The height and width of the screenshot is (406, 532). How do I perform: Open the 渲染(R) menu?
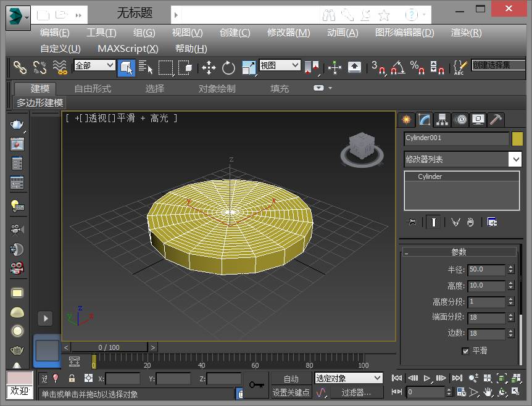coord(466,33)
